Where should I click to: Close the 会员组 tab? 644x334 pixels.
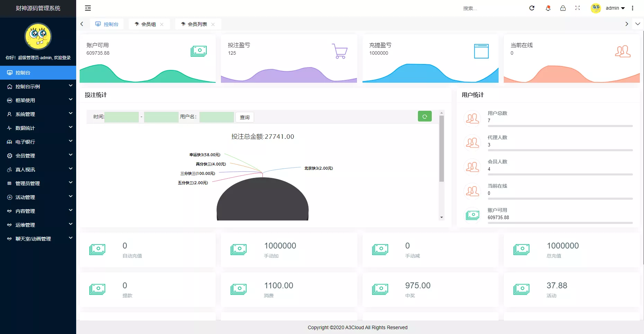click(162, 24)
